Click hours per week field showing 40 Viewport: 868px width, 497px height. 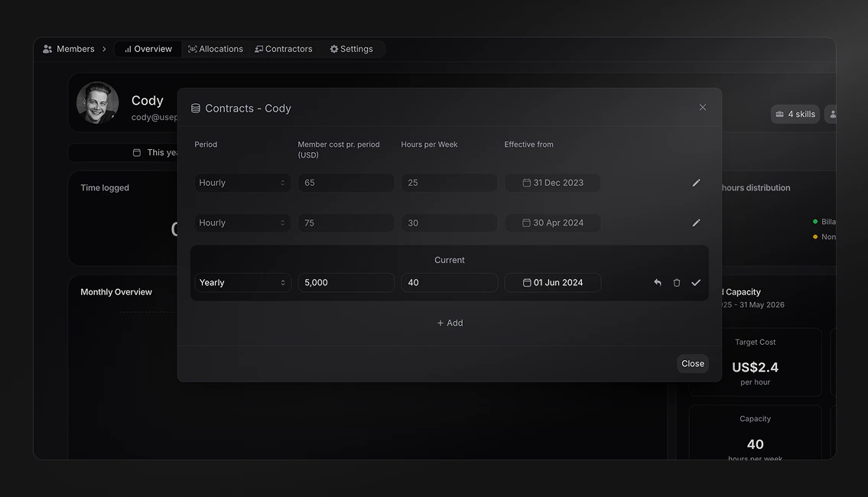click(x=449, y=282)
